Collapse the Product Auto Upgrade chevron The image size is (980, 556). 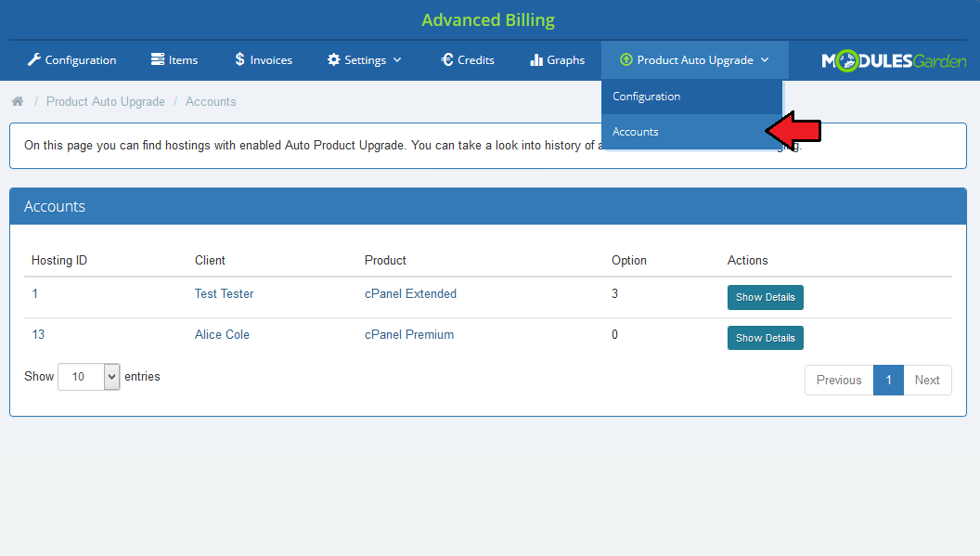point(765,60)
